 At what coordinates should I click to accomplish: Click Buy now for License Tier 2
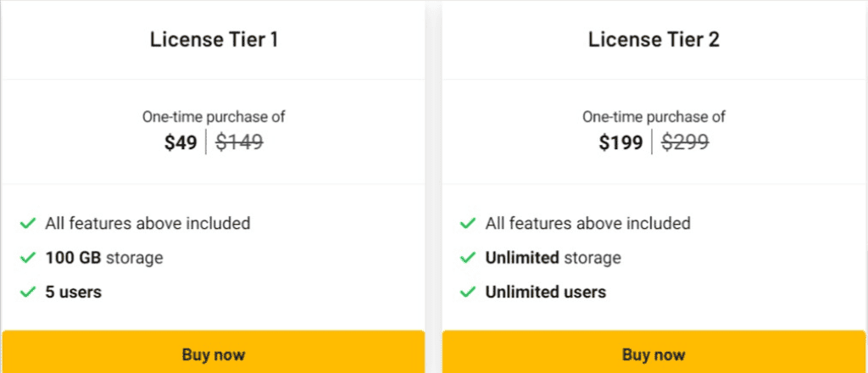pyautogui.click(x=654, y=354)
